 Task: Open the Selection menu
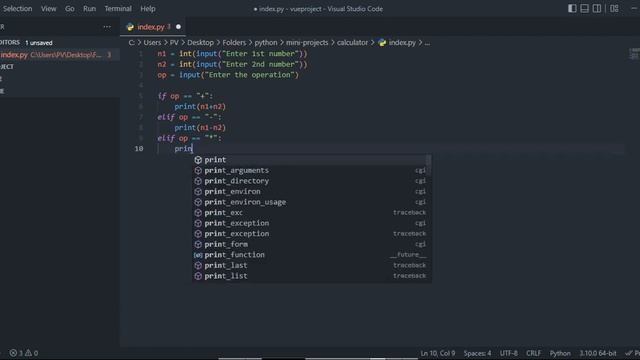pos(18,9)
